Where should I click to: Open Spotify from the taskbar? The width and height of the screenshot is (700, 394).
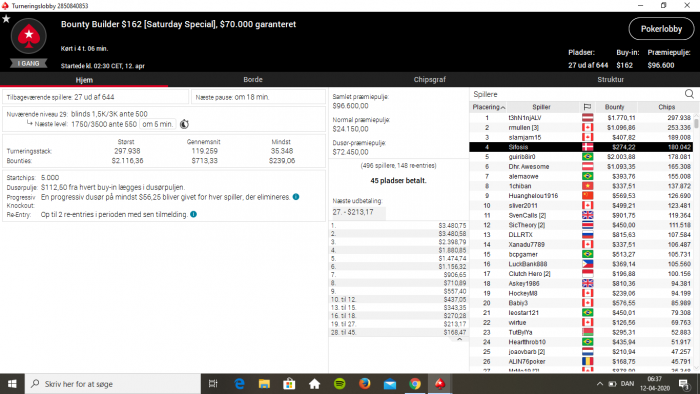coord(339,384)
